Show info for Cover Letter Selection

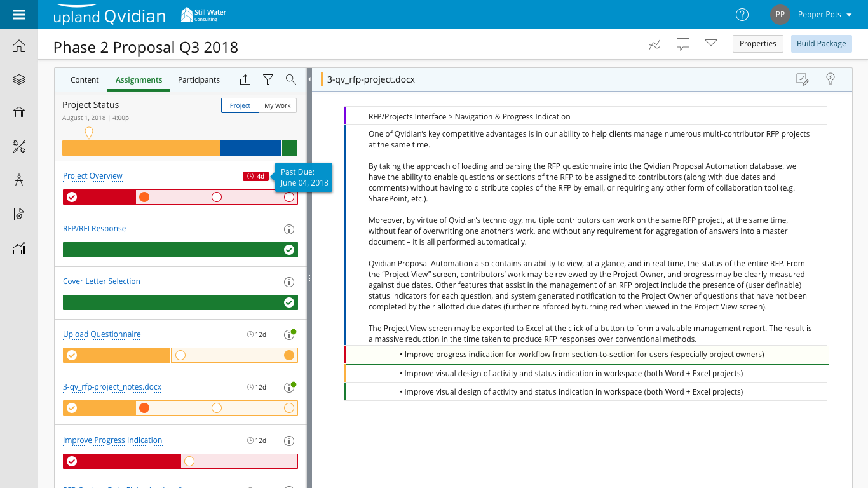pos(288,282)
